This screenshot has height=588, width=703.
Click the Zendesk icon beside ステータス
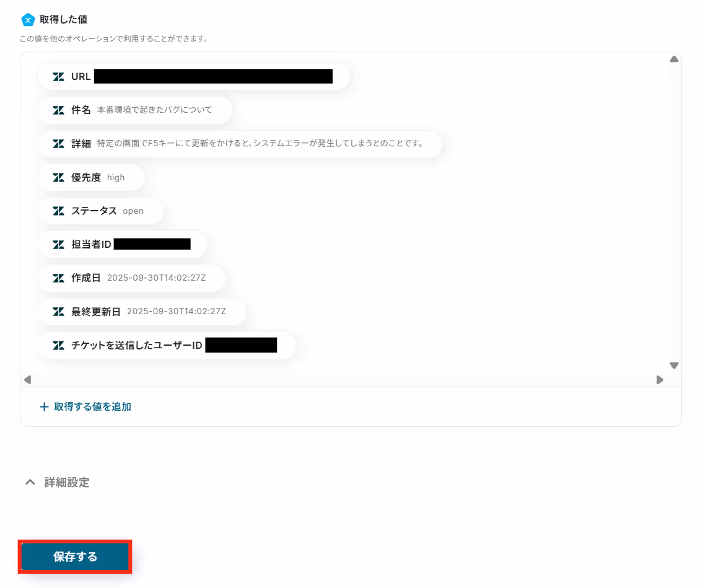pos(58,211)
